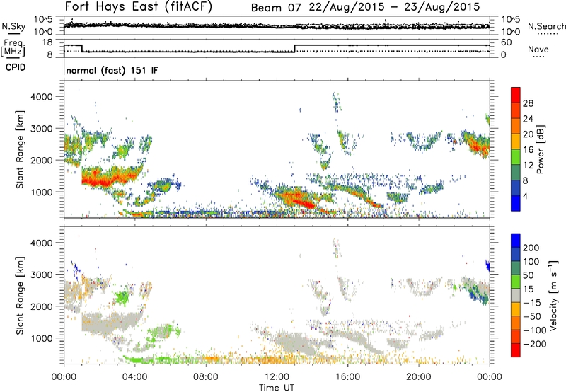Select the "Beam 07" date range header text

click(x=365, y=7)
